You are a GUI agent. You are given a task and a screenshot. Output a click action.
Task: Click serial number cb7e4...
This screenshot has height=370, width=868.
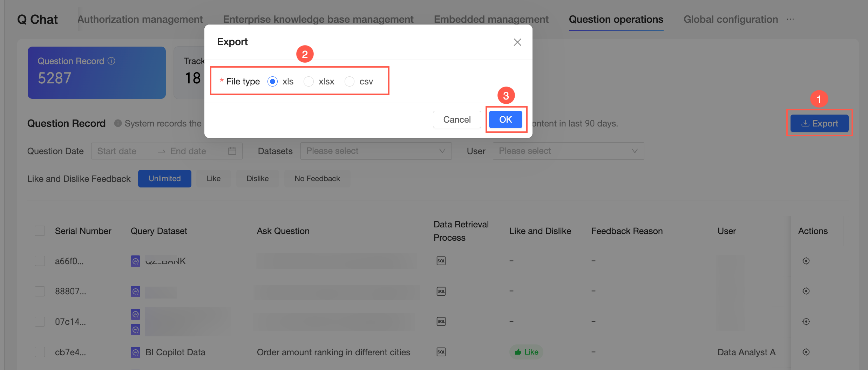click(x=70, y=352)
